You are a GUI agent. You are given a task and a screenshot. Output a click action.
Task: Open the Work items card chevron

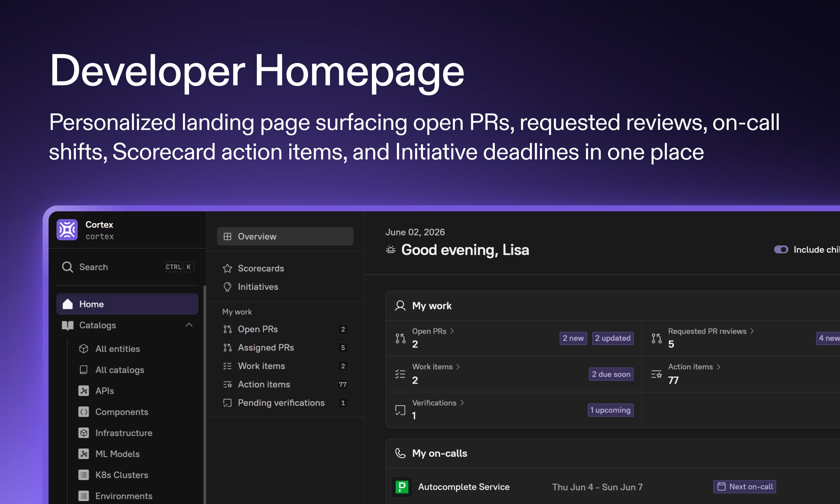(458, 367)
